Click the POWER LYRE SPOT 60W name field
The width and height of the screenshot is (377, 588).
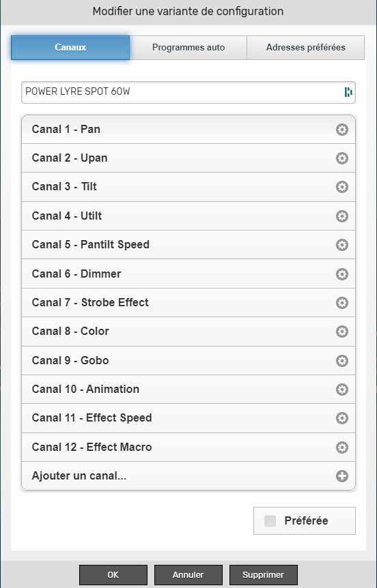coord(188,92)
